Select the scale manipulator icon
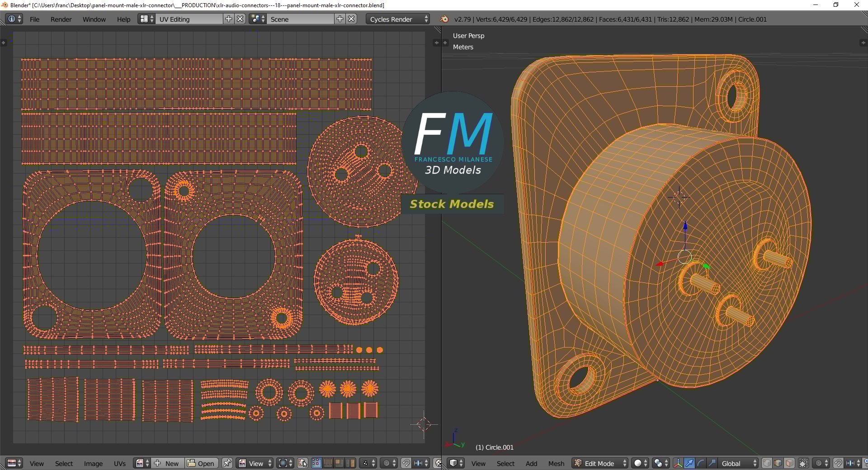 pos(712,463)
